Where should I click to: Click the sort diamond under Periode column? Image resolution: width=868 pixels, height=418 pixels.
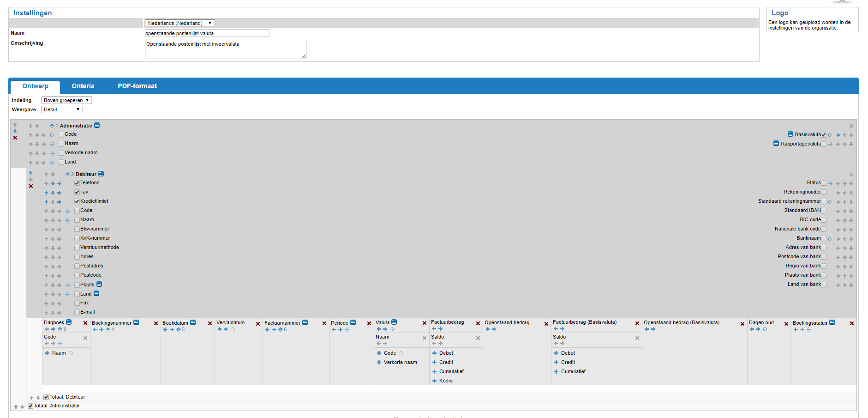click(347, 330)
